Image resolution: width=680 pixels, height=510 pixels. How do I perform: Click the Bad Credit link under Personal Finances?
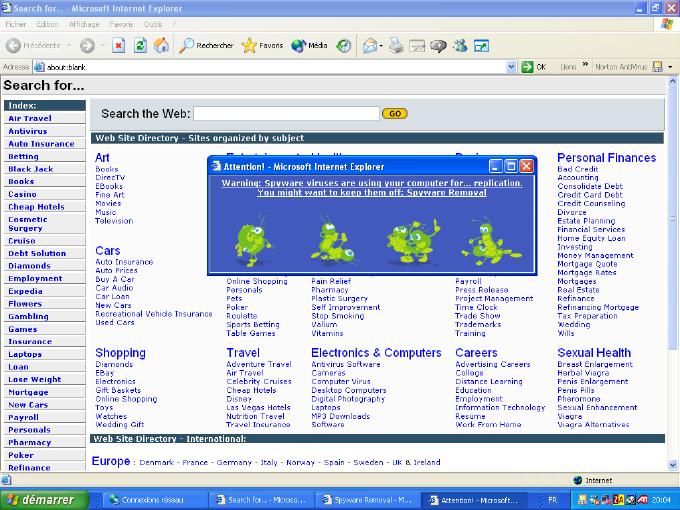coord(578,169)
